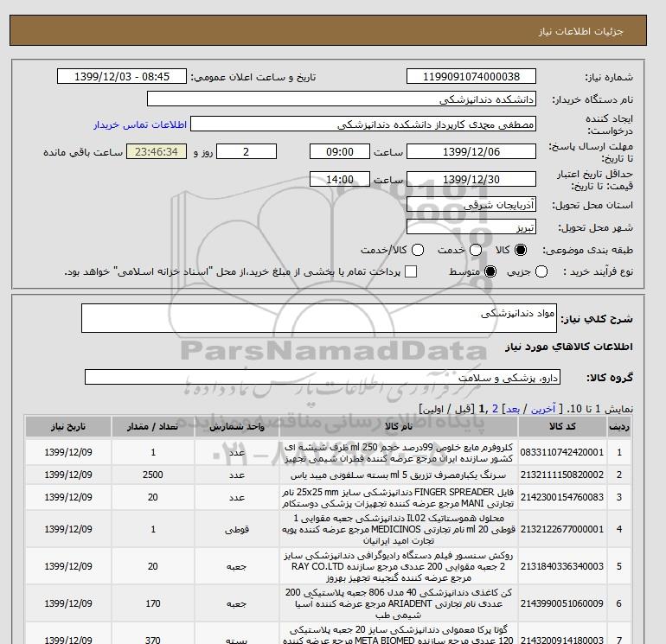Click product code 2143990051060009

562,603
